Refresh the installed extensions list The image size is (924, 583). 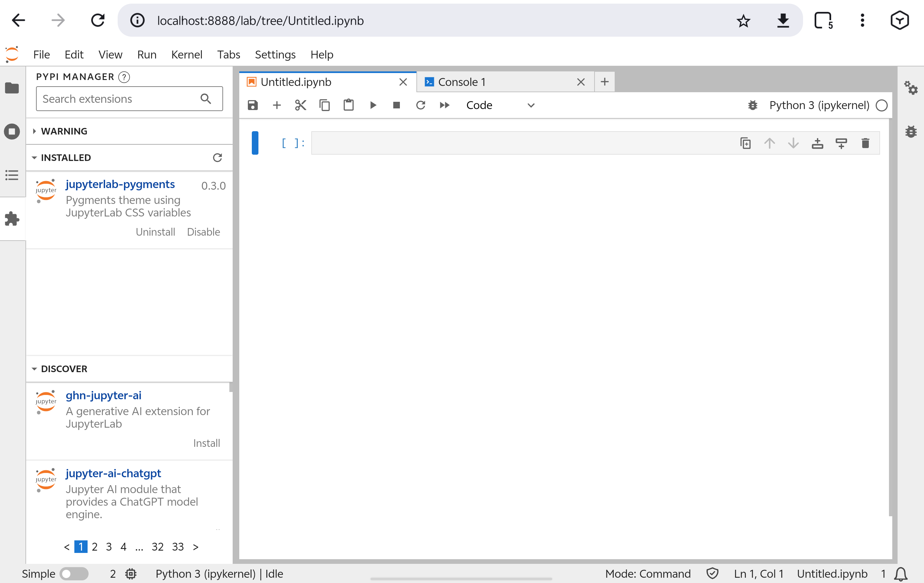217,158
